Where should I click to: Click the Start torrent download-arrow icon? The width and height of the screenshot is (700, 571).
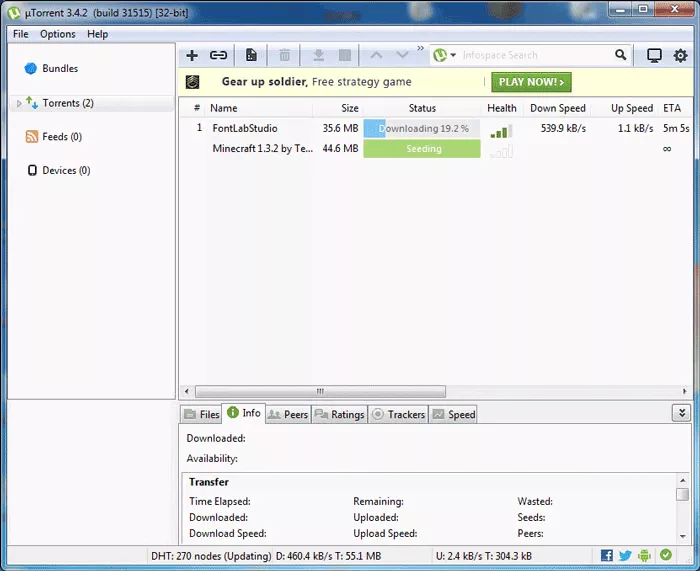[318, 55]
